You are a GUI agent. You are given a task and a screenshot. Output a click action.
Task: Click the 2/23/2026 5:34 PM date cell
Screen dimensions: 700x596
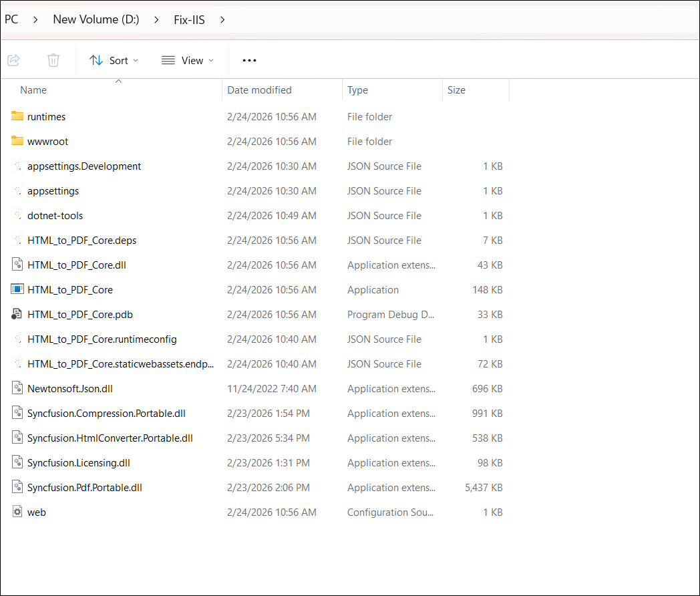(269, 438)
